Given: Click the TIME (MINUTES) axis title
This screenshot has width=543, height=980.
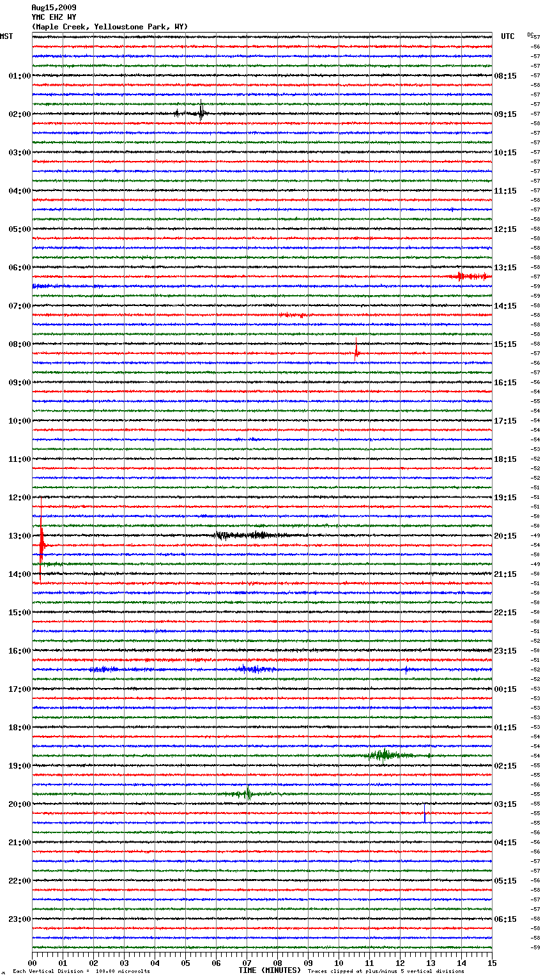Looking at the screenshot, I should [270, 970].
